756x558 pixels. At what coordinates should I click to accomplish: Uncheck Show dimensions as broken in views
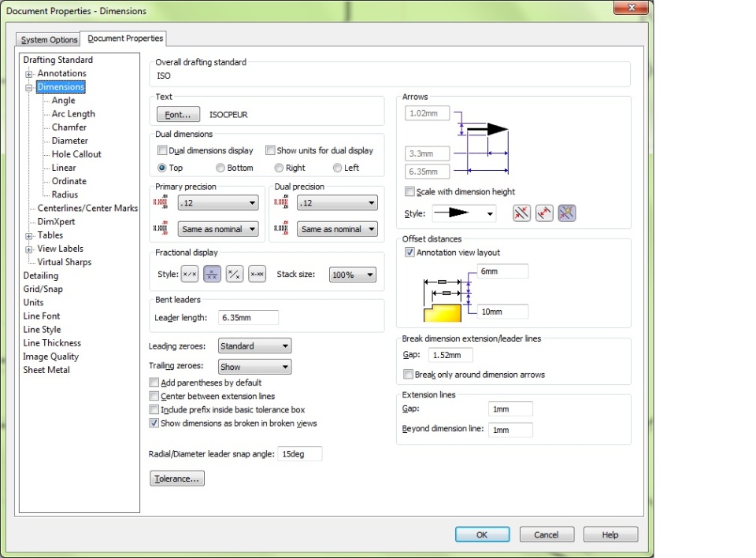154,423
